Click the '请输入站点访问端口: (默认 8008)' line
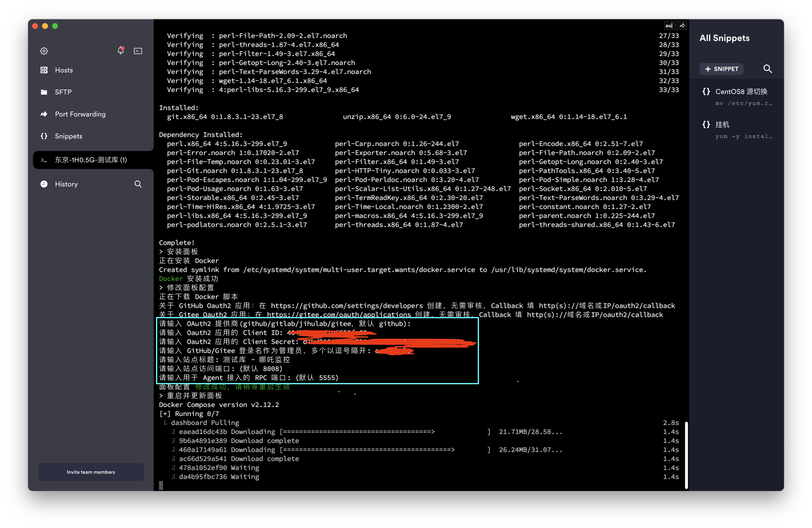This screenshot has width=812, height=528. click(x=221, y=369)
